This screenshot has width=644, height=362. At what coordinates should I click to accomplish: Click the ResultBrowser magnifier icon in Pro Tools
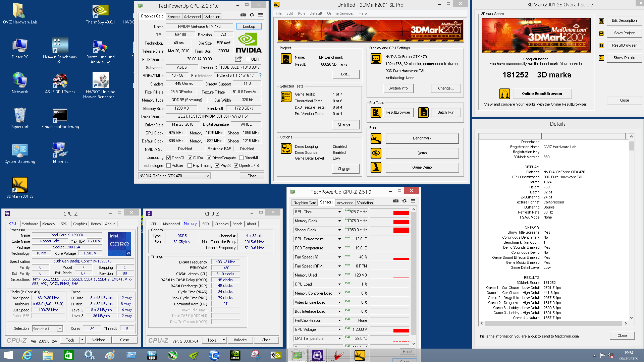tap(376, 113)
